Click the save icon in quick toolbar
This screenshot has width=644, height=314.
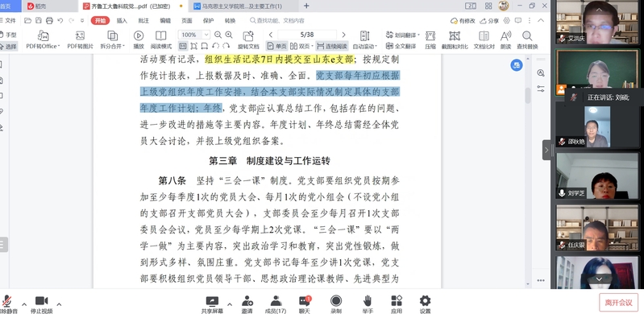point(39,20)
